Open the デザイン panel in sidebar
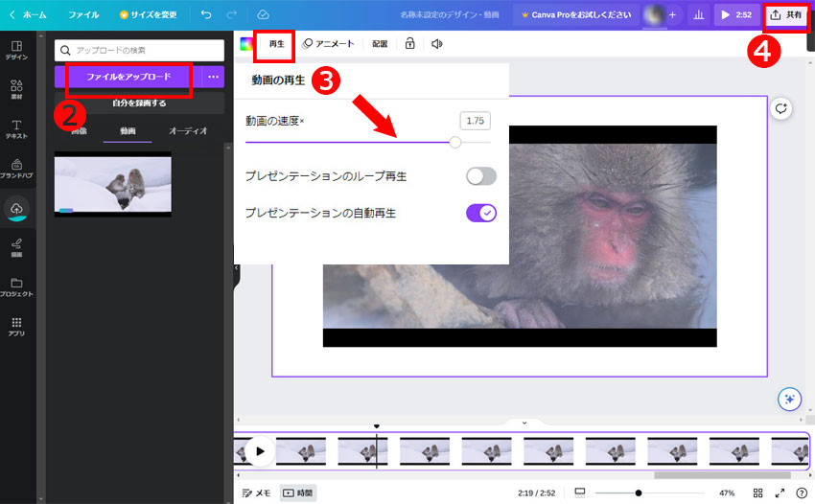Viewport: 815px width, 504px height. click(16, 50)
